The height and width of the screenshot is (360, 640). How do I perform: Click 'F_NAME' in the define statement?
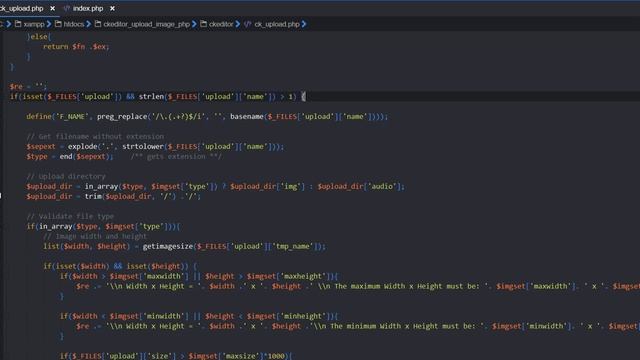tap(72, 116)
